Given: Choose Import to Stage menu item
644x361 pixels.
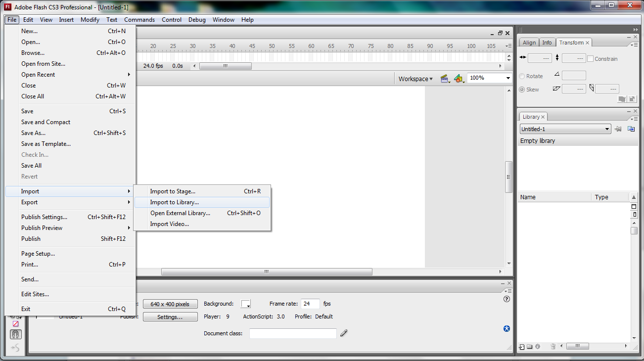Looking at the screenshot, I should point(202,191).
